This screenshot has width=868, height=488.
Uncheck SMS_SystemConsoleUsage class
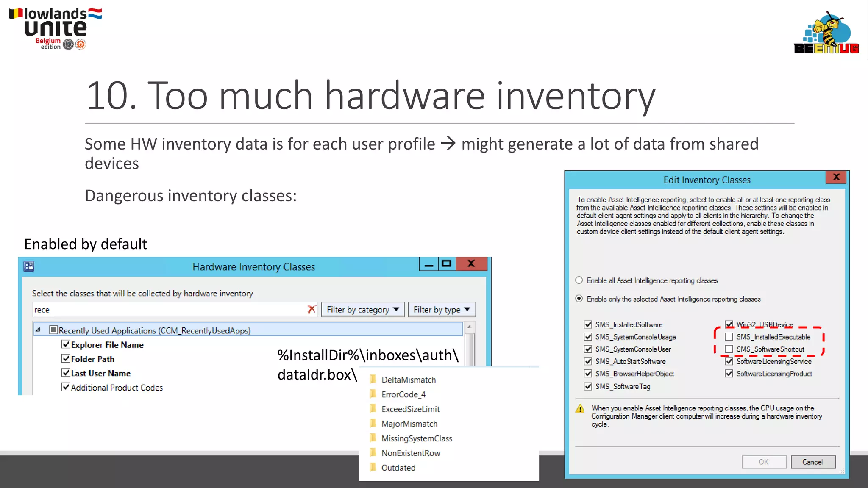pyautogui.click(x=588, y=337)
